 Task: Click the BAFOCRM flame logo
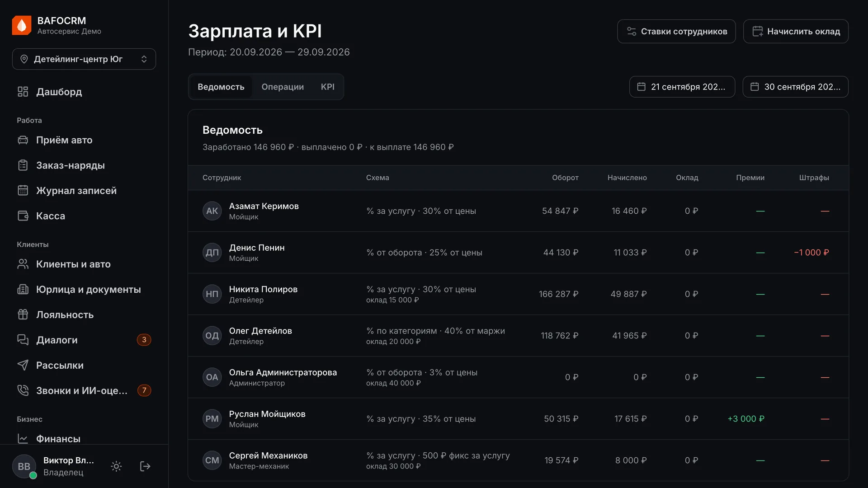(x=22, y=25)
